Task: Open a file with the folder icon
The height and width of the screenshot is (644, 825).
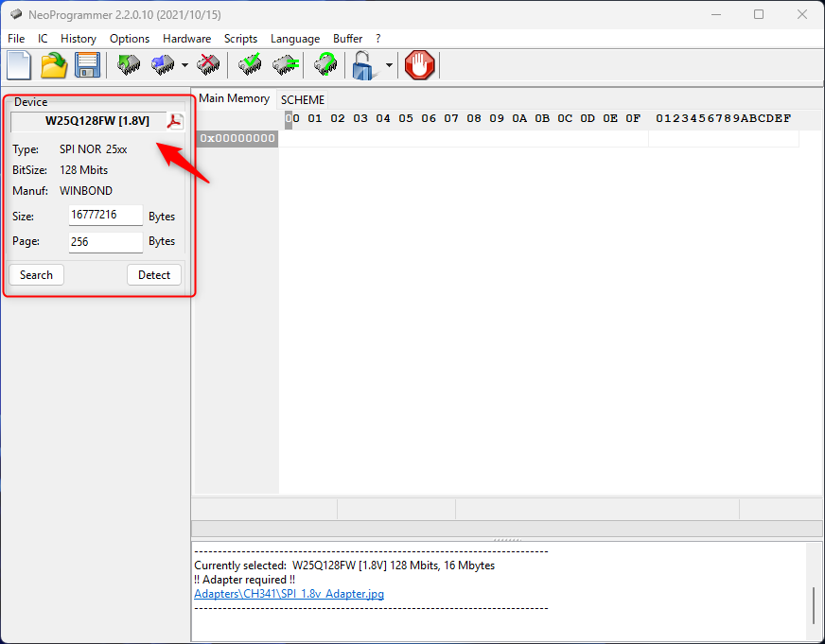Action: click(53, 65)
